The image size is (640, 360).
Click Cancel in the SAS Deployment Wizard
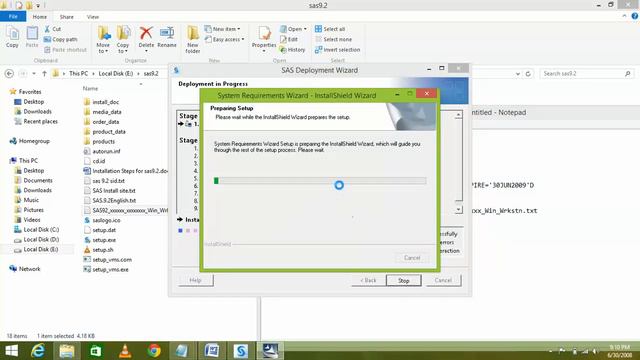443,280
